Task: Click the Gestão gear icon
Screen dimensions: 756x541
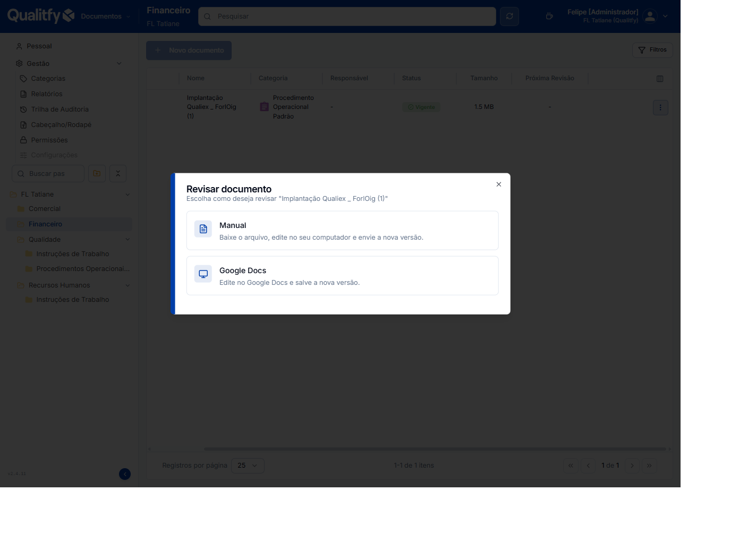Action: [x=19, y=64]
